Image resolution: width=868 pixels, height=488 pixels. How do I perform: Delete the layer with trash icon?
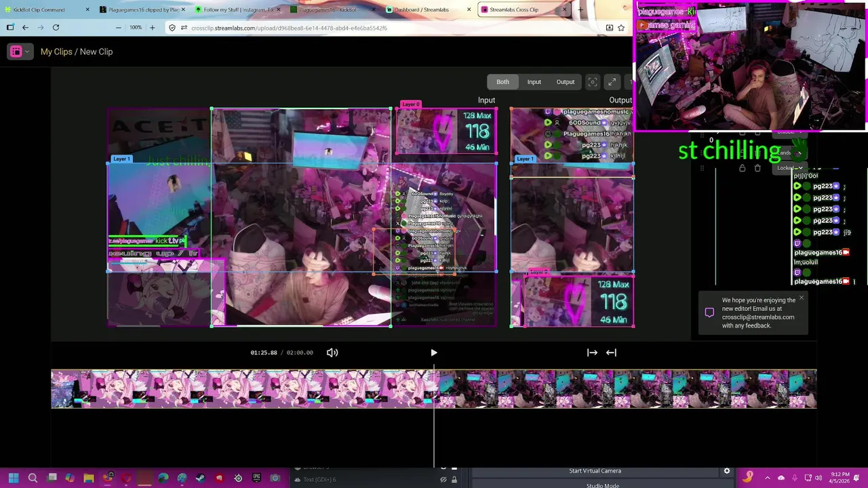757,168
